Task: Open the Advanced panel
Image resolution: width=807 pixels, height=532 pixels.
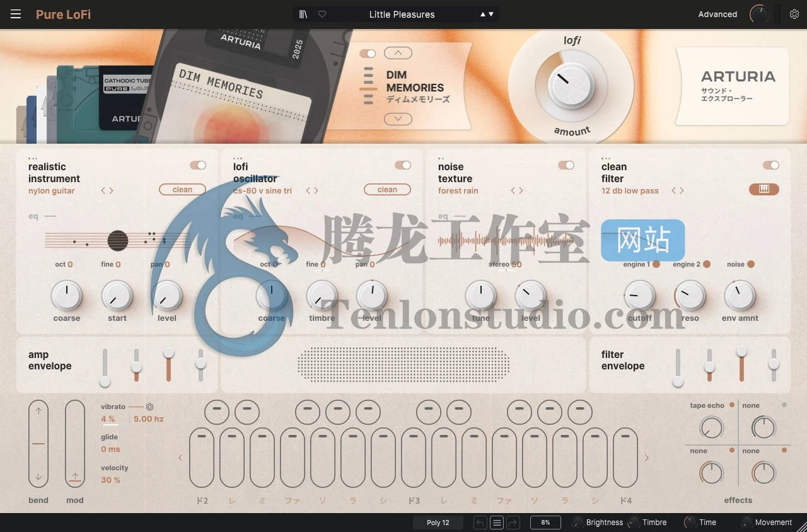Action: 717,14
